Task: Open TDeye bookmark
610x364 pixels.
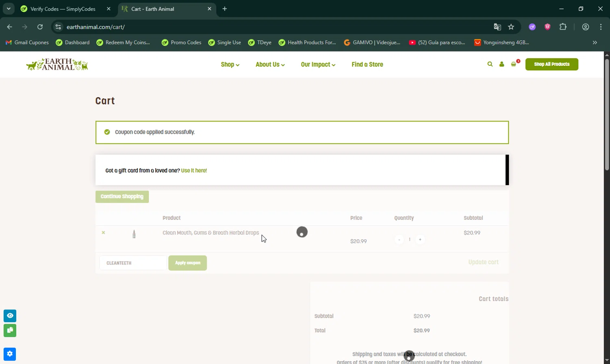Action: [x=260, y=42]
